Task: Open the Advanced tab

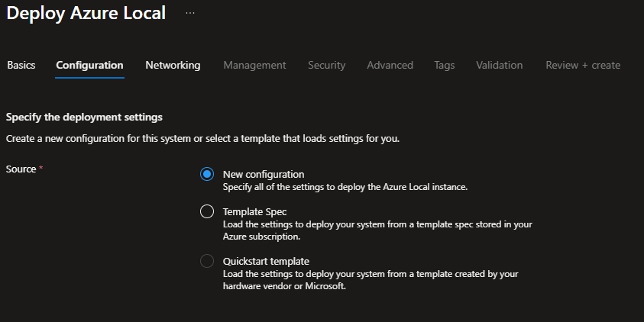Action: coord(390,66)
